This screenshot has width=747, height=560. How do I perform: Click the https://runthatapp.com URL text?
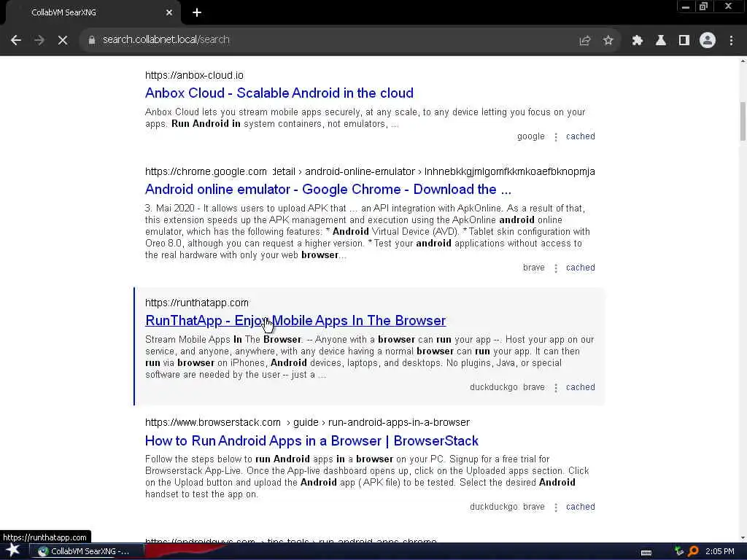click(197, 303)
